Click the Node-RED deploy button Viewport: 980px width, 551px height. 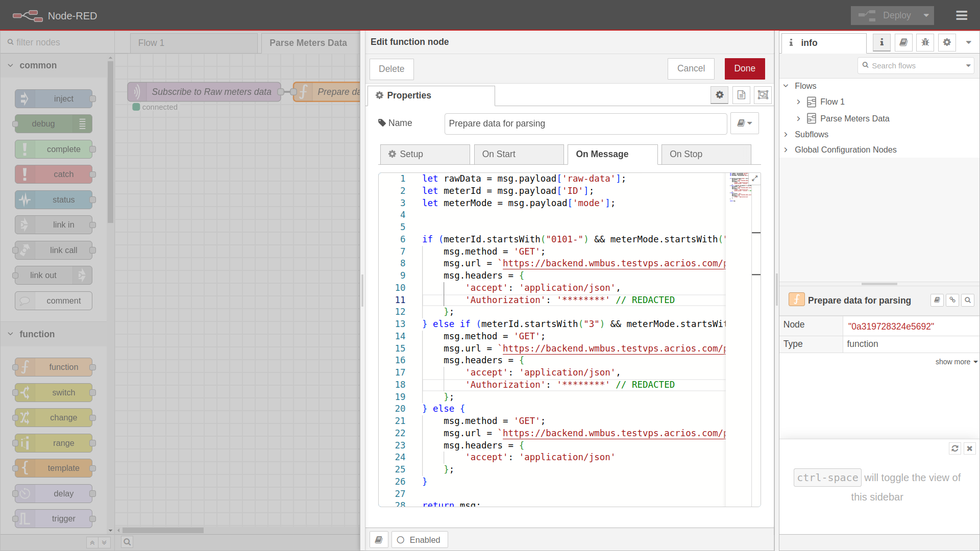[892, 15]
